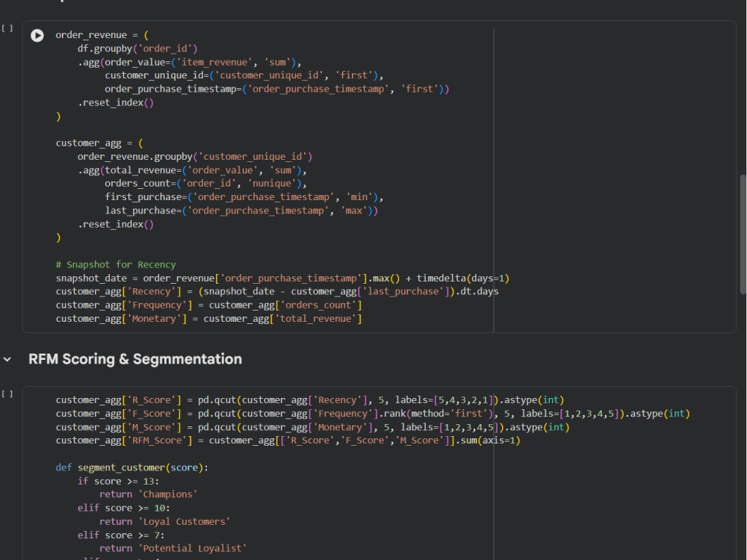Click execution bracket of RFM scoring cell
The height and width of the screenshot is (560, 747).
(7, 393)
